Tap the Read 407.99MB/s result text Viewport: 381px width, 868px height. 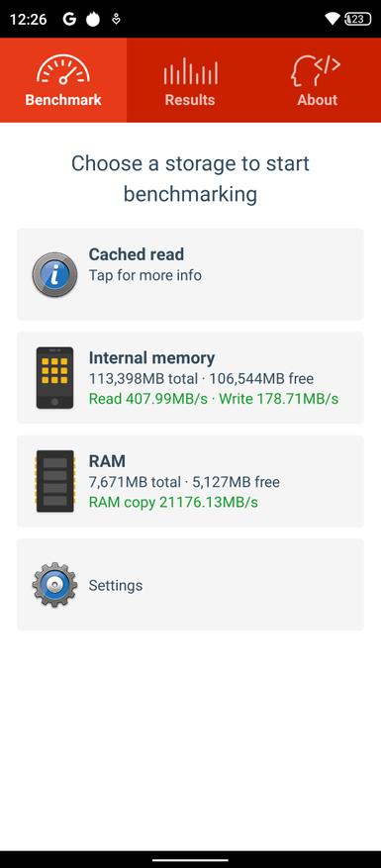(147, 399)
